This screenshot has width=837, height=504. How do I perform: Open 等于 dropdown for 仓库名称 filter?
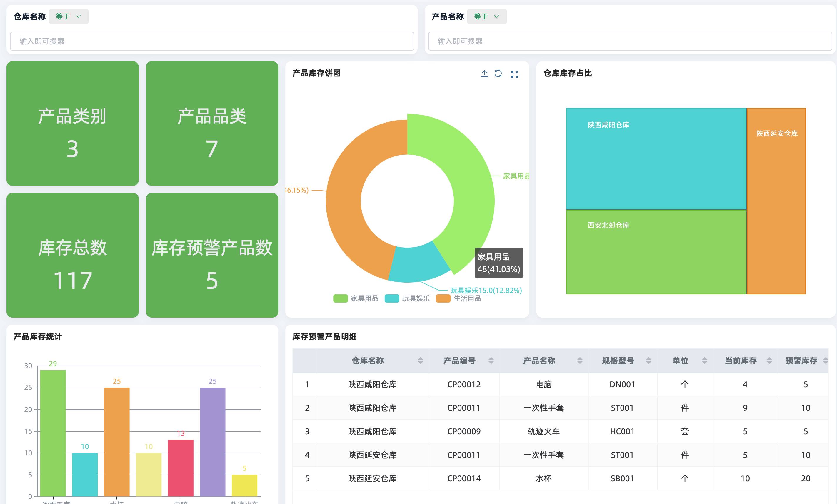[69, 16]
